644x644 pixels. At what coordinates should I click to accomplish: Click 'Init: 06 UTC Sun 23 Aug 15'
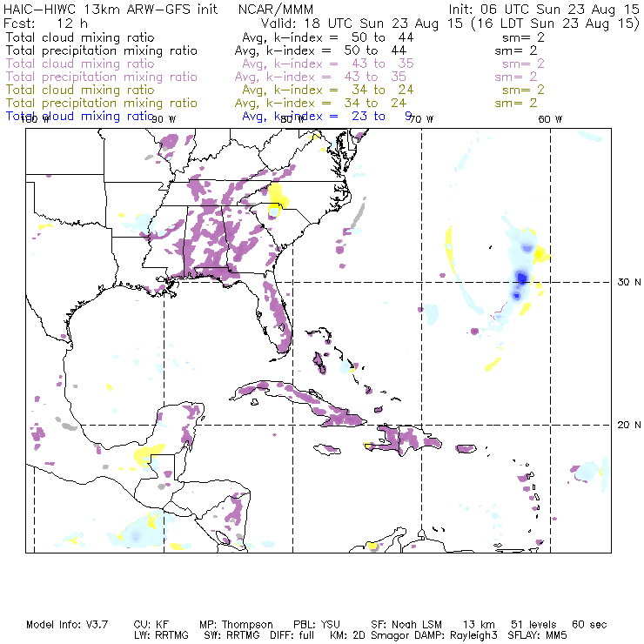click(544, 9)
